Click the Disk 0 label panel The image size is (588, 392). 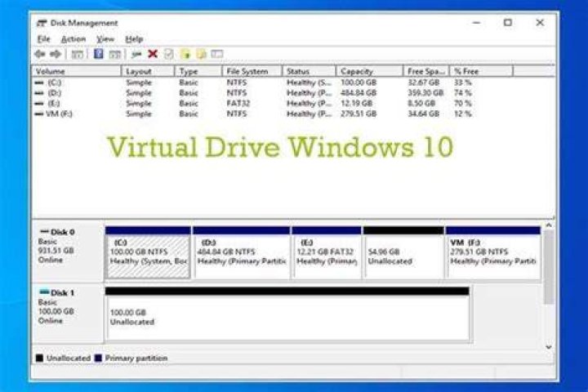[x=68, y=252]
